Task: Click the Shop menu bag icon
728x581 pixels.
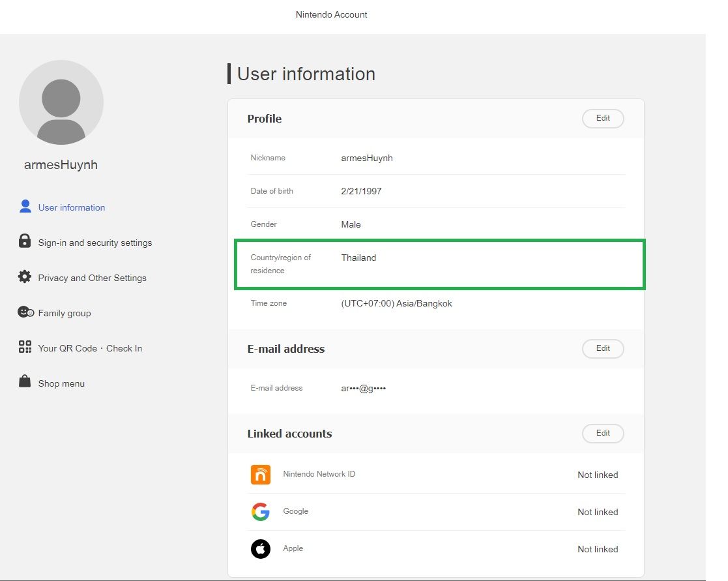Action: (x=25, y=381)
